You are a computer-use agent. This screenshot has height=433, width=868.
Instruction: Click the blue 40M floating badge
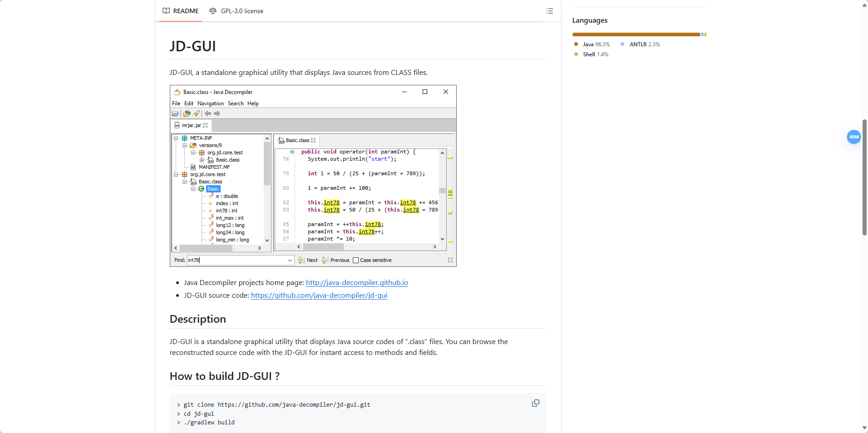(854, 137)
